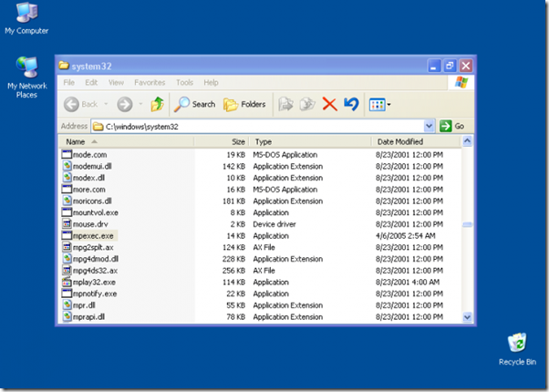Open the File menu
Image resolution: width=549 pixels, height=392 pixels.
click(69, 83)
